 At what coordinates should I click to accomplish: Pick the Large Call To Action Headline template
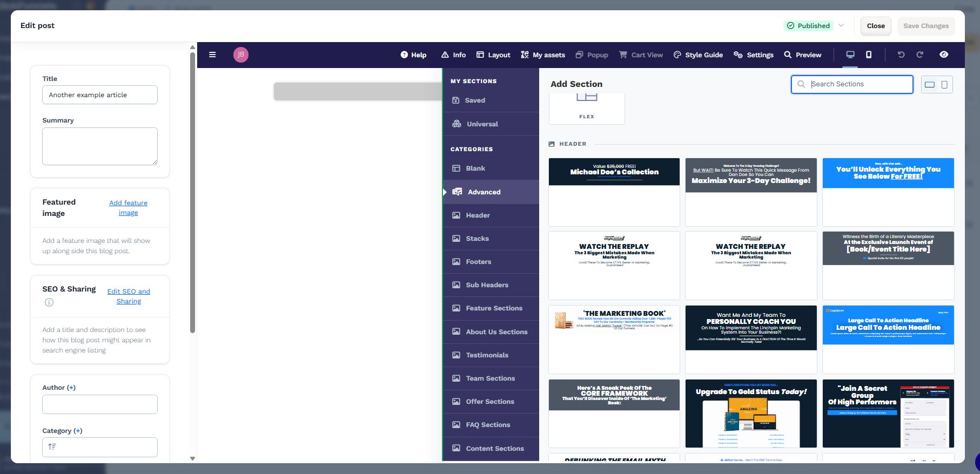[888, 340]
